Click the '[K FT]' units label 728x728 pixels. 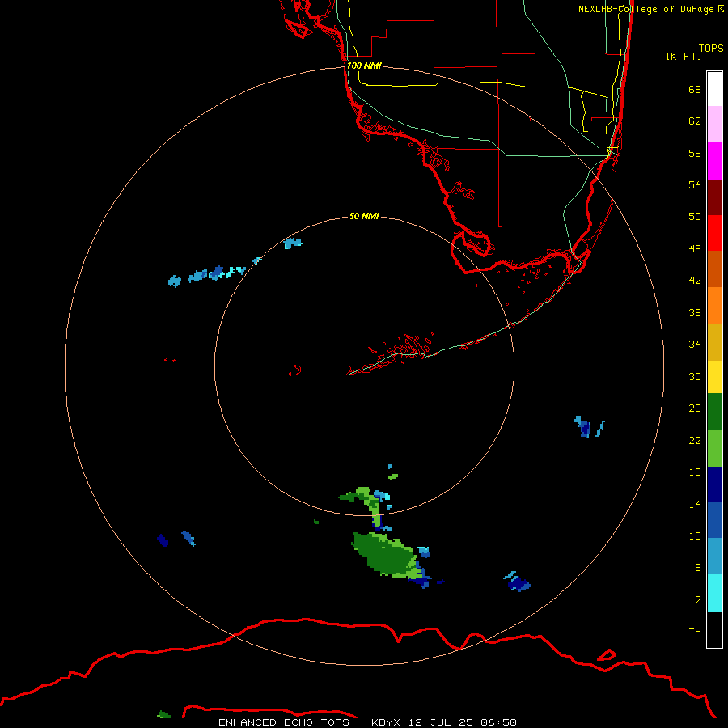(684, 56)
